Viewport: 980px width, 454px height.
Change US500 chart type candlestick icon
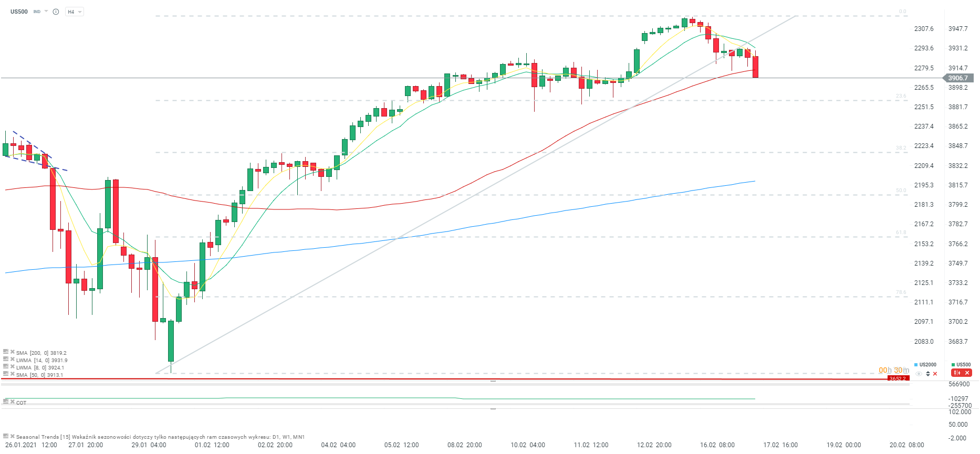[957, 373]
